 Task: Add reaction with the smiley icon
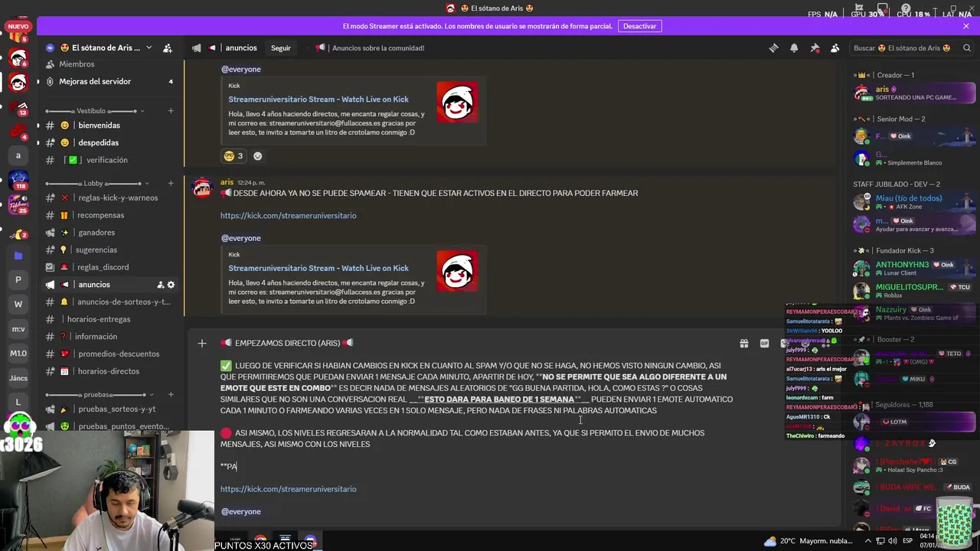click(x=258, y=156)
